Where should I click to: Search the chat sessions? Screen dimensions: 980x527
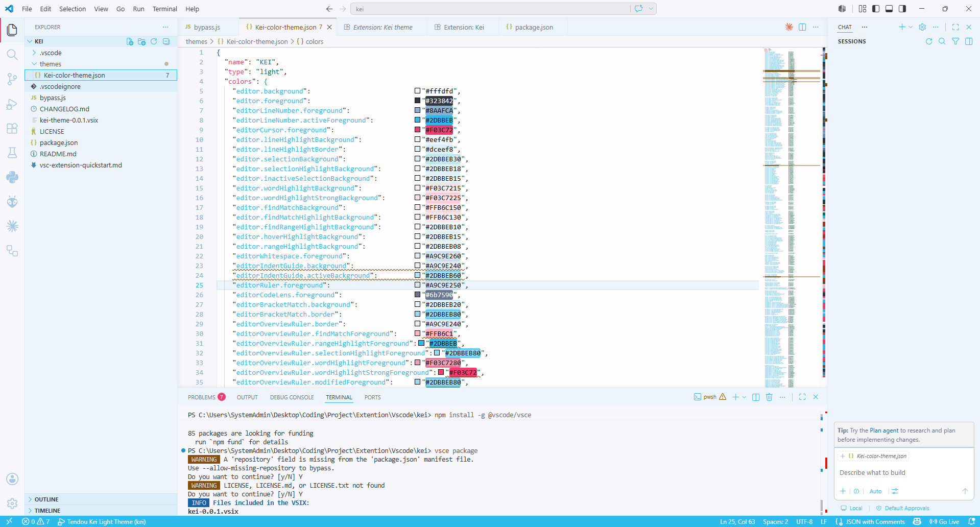click(x=942, y=41)
